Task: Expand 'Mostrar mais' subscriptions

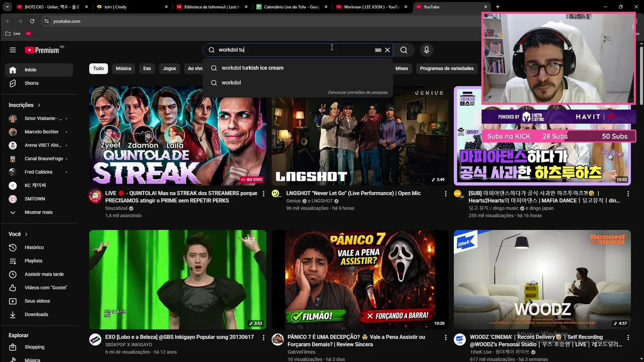Action: [x=39, y=212]
